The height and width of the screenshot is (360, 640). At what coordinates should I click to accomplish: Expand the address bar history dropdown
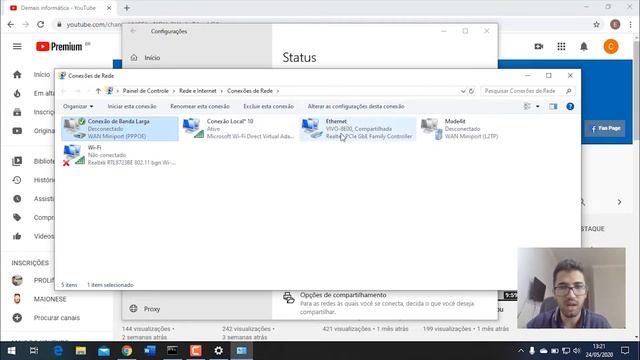coord(463,91)
